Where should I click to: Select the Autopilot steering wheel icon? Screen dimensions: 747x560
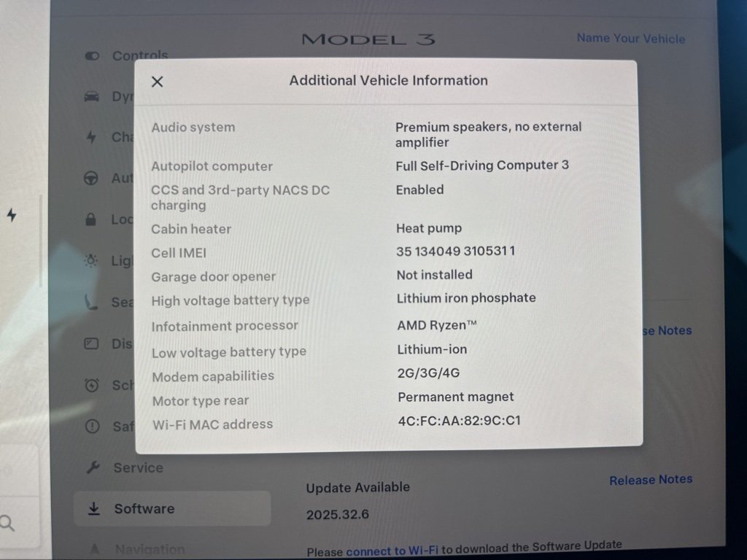click(91, 178)
